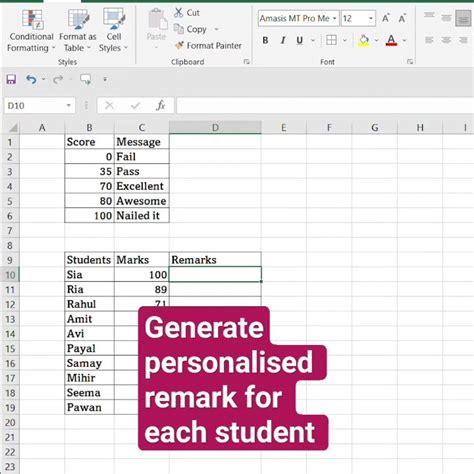Open the font size dropdown
Image resolution: width=474 pixels, height=474 pixels.
click(371, 18)
